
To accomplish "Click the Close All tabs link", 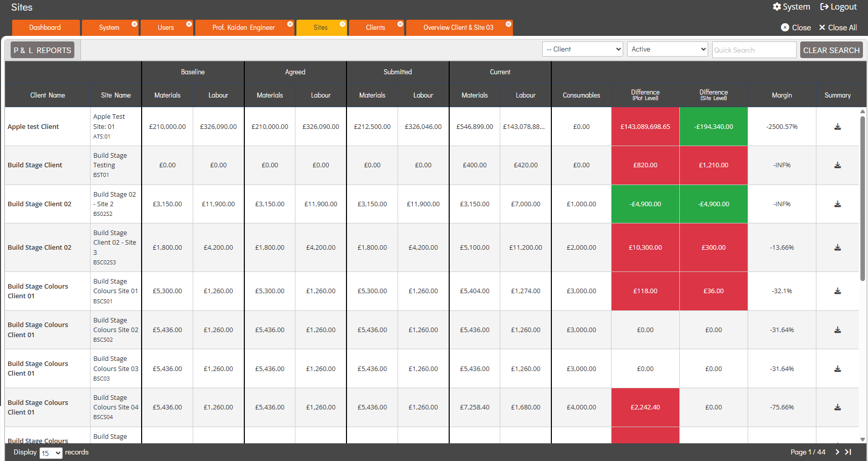I will [x=838, y=28].
